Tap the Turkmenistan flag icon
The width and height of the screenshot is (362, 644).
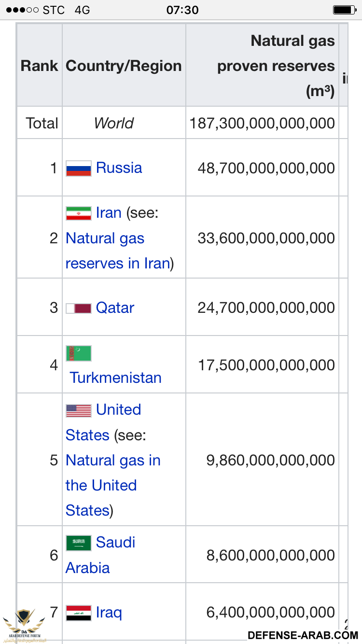click(x=79, y=353)
